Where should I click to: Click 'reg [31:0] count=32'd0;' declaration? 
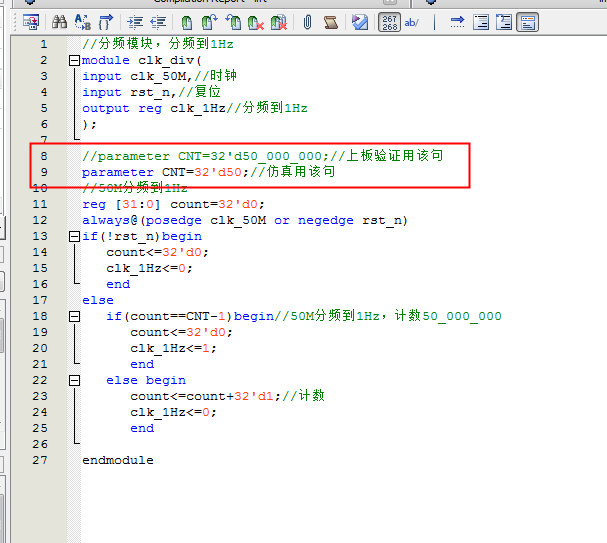point(173,204)
